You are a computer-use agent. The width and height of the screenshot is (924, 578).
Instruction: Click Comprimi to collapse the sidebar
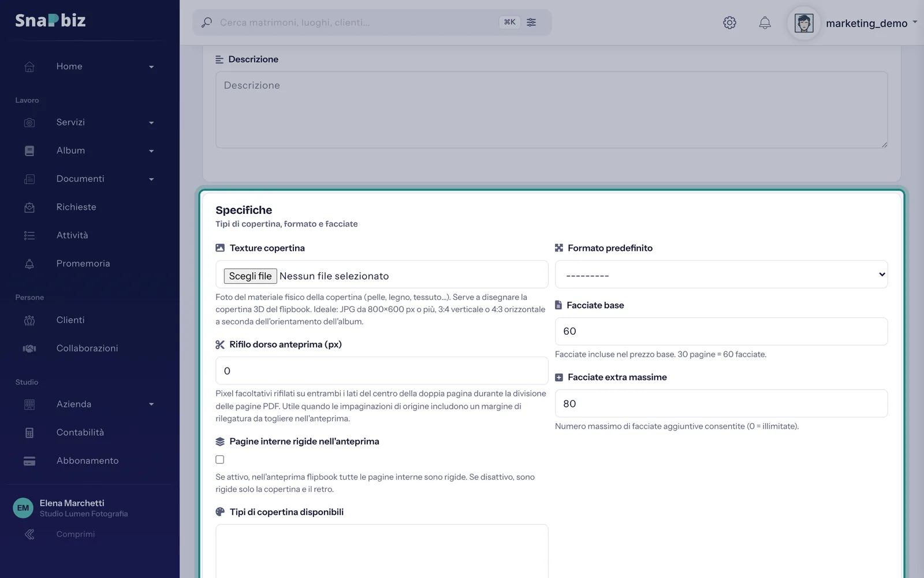tap(76, 534)
